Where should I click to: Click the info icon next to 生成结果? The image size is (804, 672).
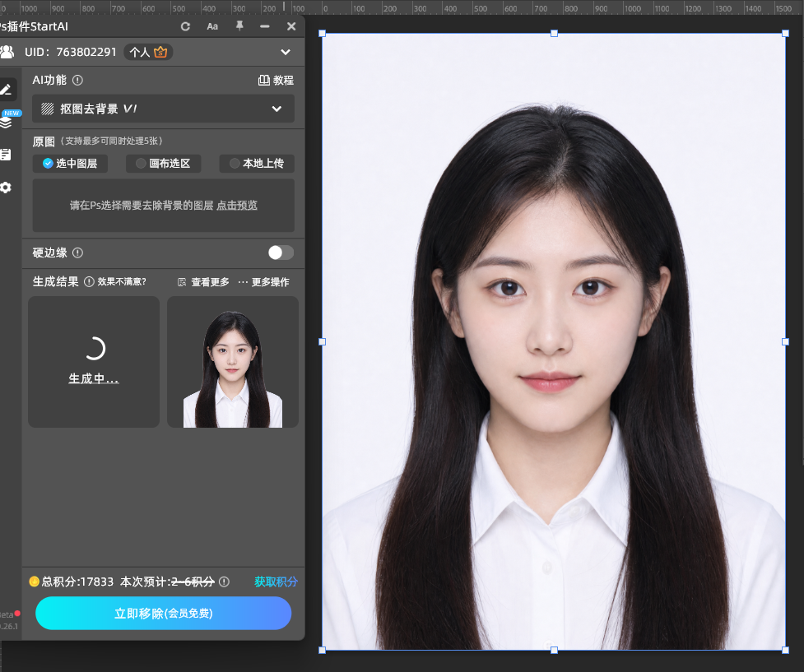89,281
